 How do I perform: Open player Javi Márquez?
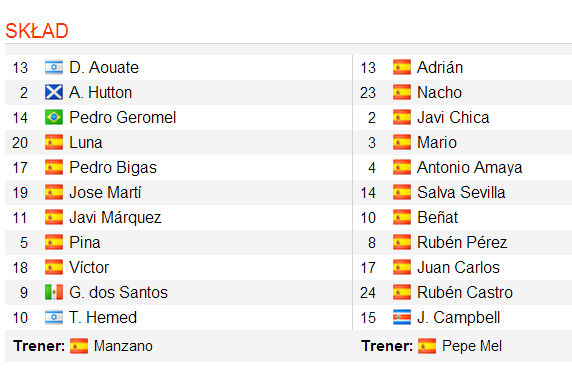(115, 218)
